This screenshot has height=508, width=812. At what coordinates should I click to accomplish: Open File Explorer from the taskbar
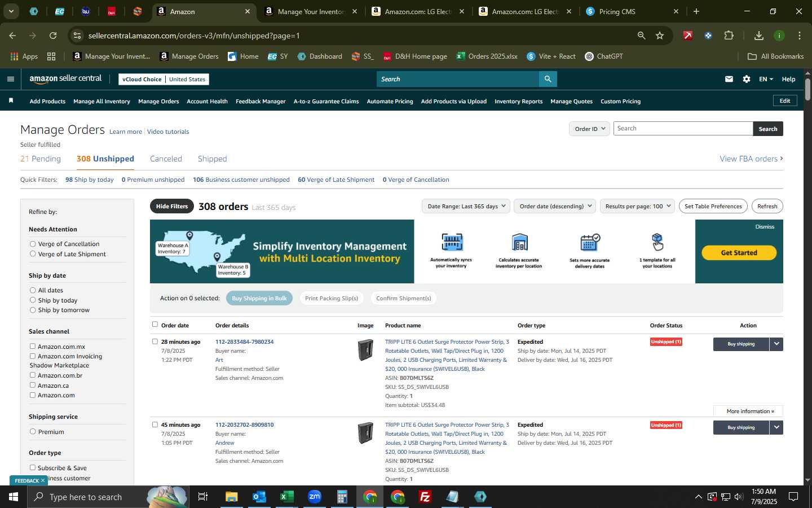(x=232, y=497)
